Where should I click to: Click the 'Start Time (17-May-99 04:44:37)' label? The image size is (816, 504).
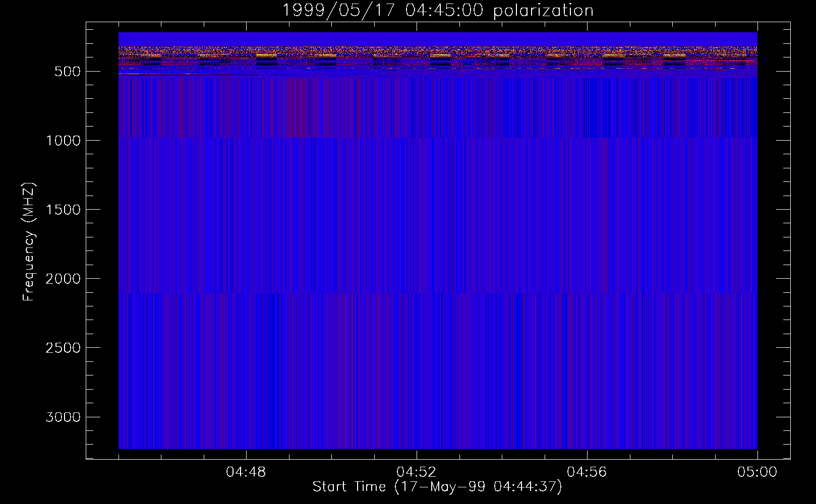tap(437, 487)
